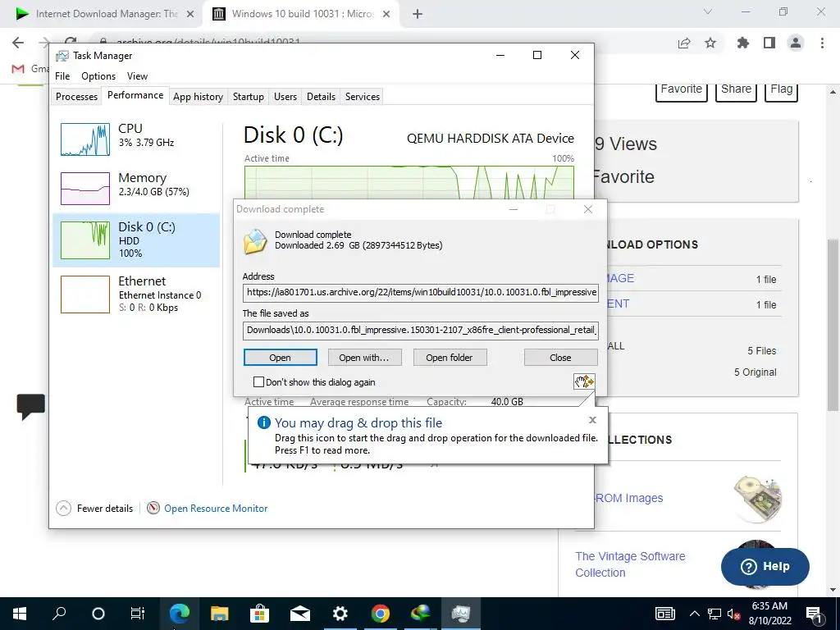
Task: Bookmark this page with star icon
Action: [710, 43]
